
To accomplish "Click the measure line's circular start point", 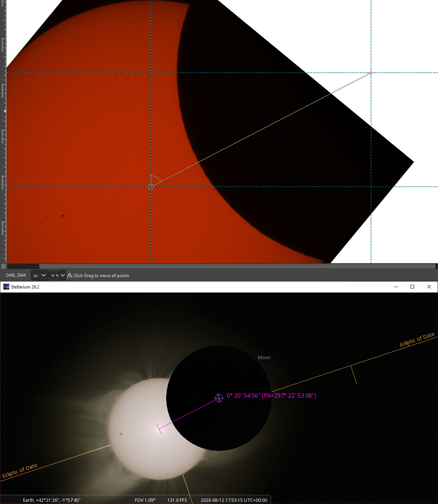I will (151, 187).
